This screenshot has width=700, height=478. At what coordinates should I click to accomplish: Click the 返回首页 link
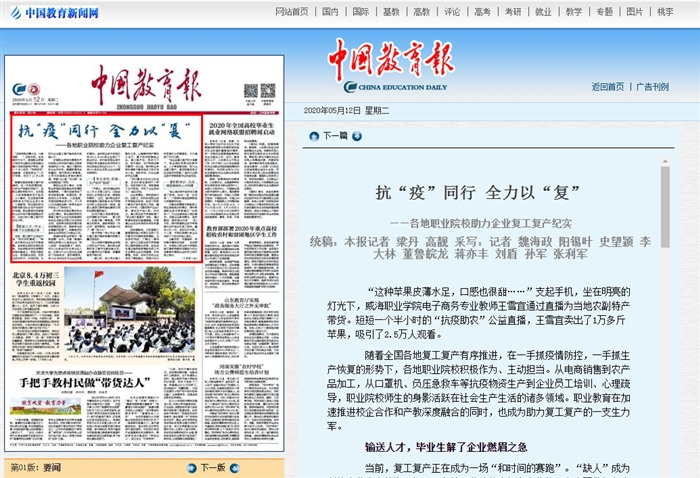(608, 87)
